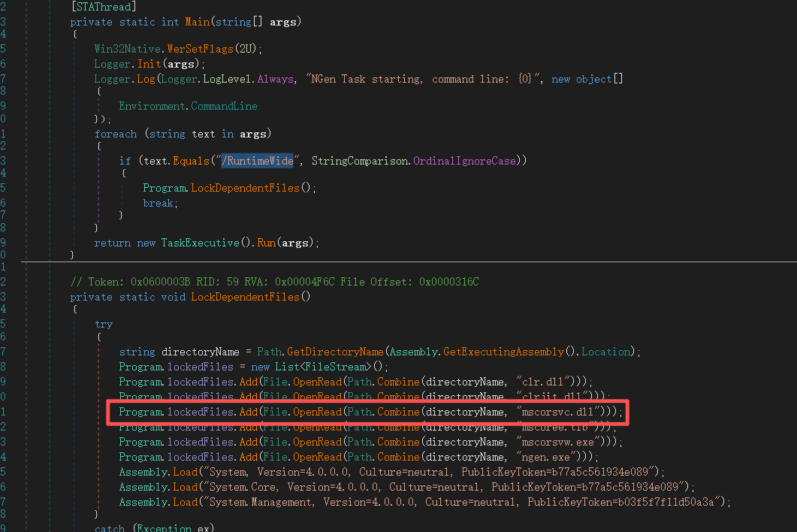Click the return keyword
The height and width of the screenshot is (532, 797).
point(113,243)
